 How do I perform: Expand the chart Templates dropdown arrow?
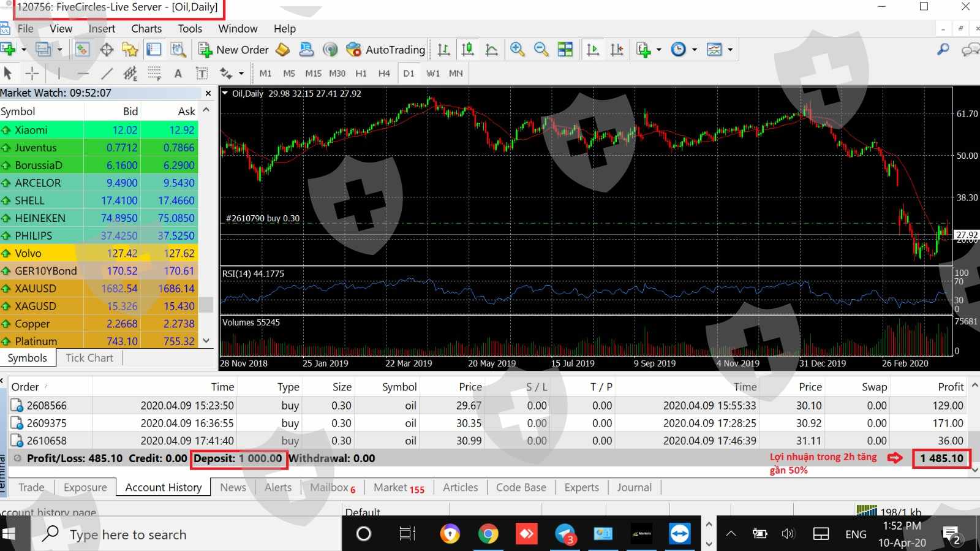click(x=730, y=50)
